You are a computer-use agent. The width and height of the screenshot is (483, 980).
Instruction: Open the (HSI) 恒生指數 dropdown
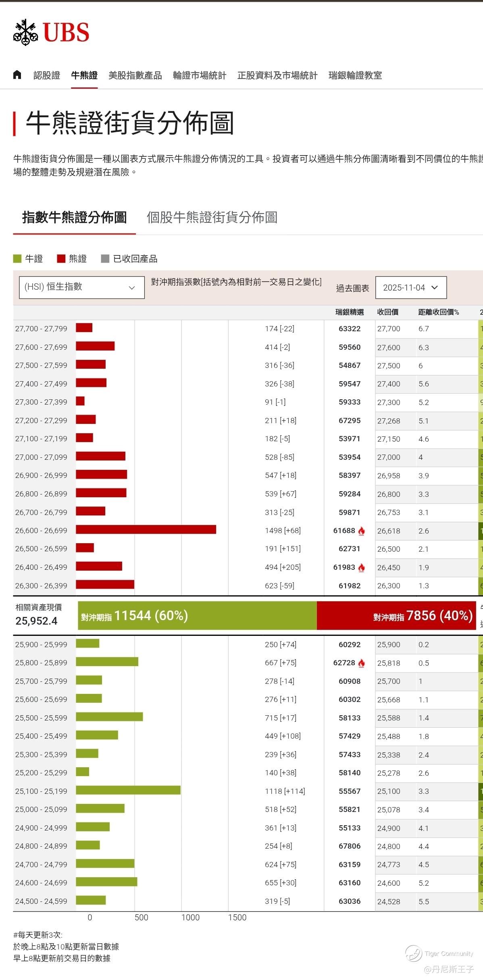click(x=82, y=287)
